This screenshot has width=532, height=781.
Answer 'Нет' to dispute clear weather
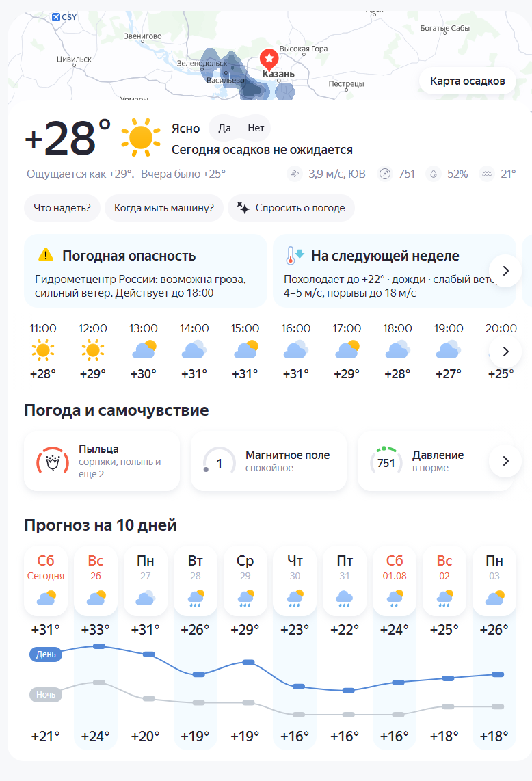(256, 128)
